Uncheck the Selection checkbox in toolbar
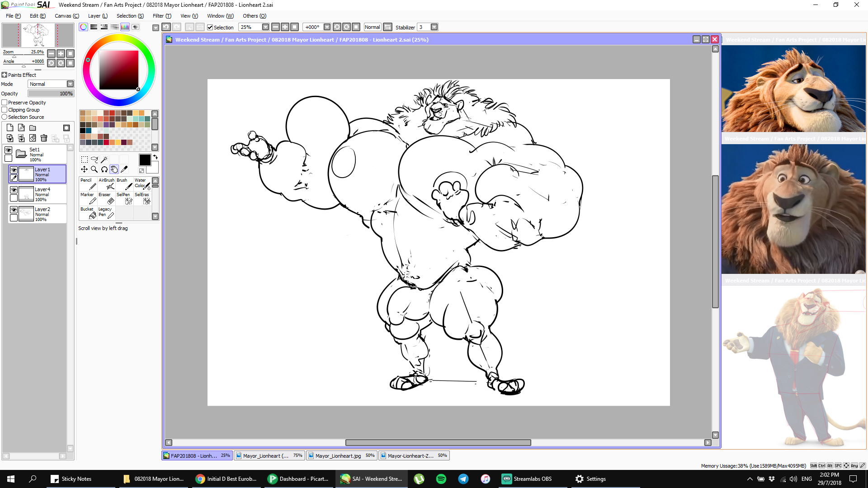The image size is (868, 488). click(210, 28)
